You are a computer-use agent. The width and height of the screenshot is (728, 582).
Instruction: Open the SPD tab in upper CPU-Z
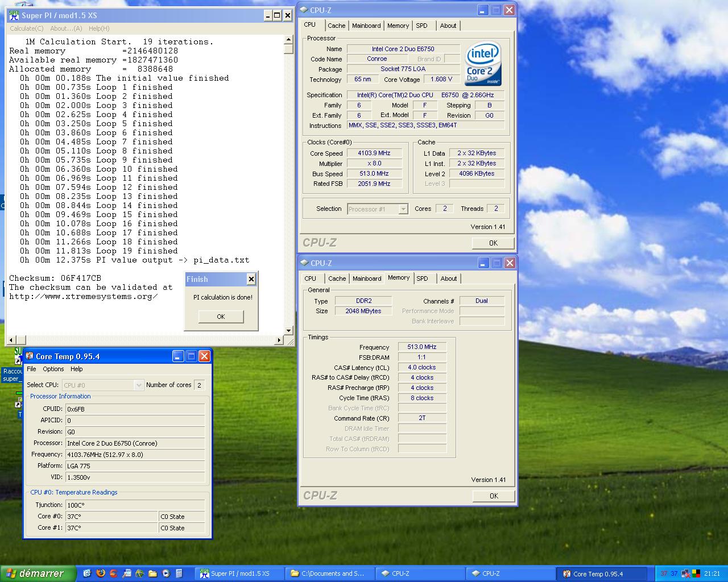tap(421, 26)
